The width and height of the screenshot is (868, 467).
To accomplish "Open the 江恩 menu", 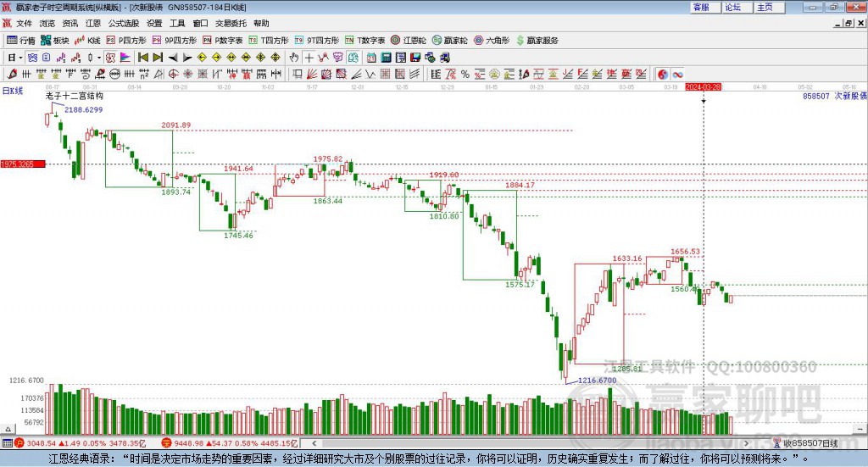I will tap(93, 23).
